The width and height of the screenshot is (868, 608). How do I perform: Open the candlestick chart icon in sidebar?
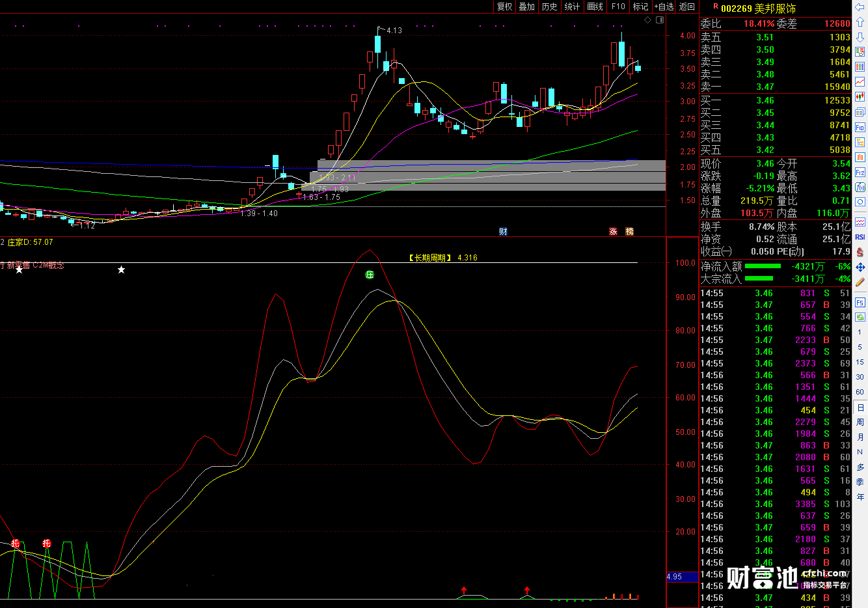[x=860, y=96]
